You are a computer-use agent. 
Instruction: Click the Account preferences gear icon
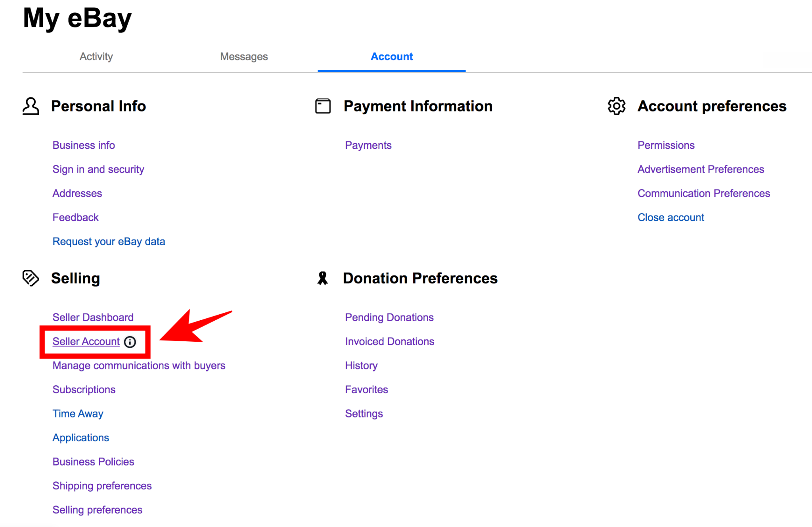coord(617,106)
